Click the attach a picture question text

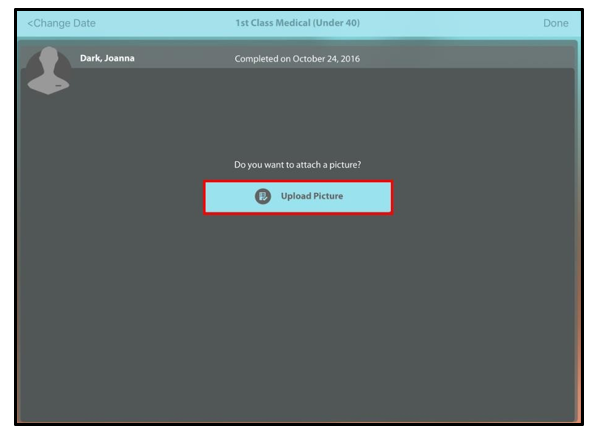(297, 164)
